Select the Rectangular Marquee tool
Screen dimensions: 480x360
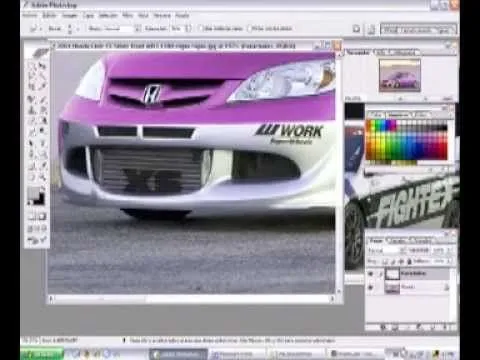32,66
